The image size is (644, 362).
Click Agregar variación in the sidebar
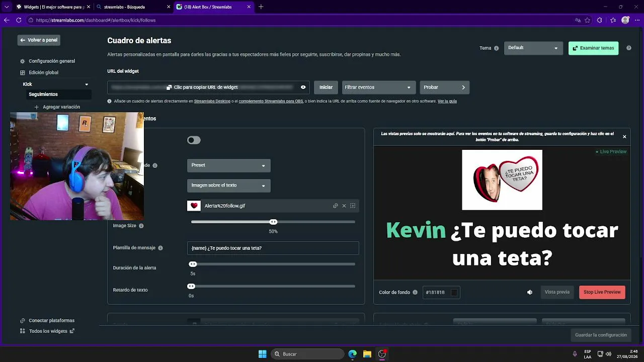(61, 107)
